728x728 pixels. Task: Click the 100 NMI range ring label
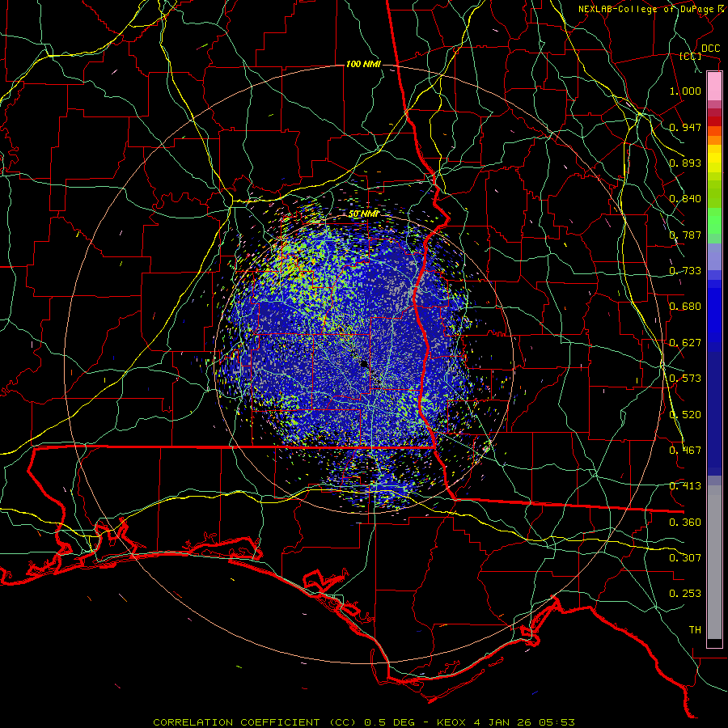click(x=363, y=64)
